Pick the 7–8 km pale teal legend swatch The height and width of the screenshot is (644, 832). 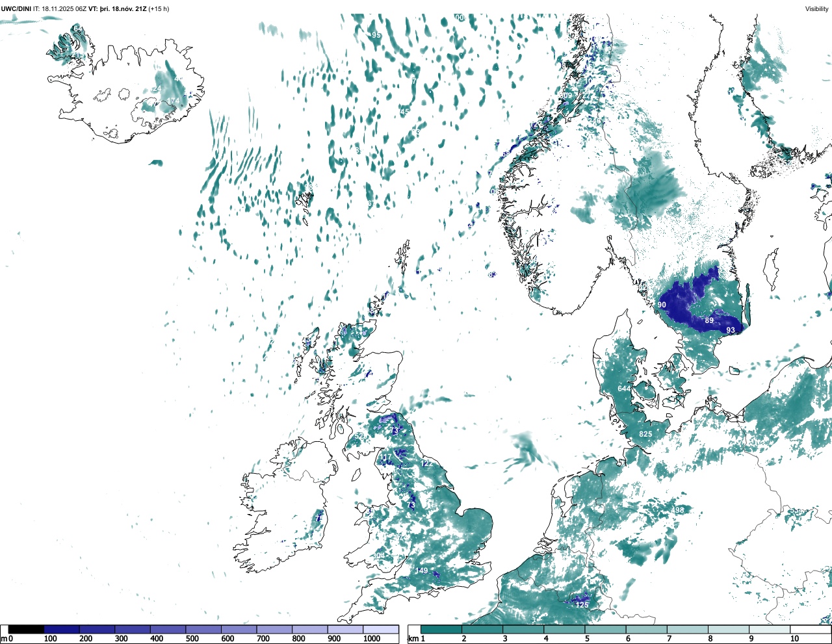pyautogui.click(x=688, y=630)
